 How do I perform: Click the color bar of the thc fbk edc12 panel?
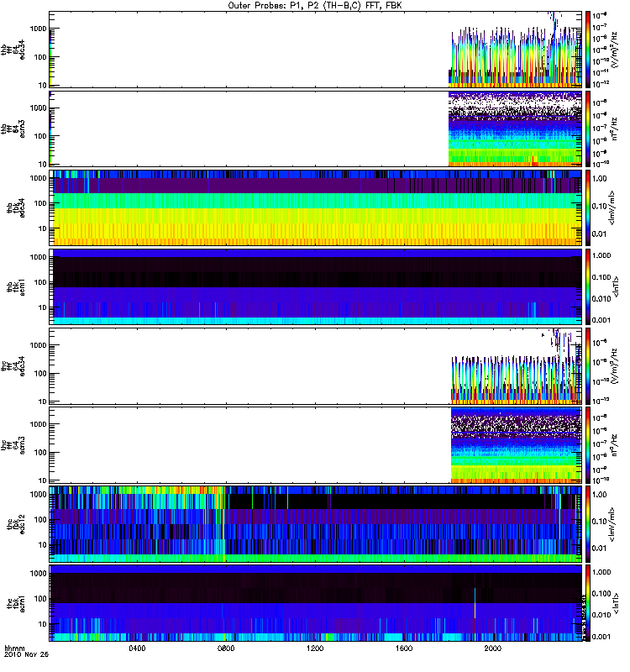click(588, 524)
